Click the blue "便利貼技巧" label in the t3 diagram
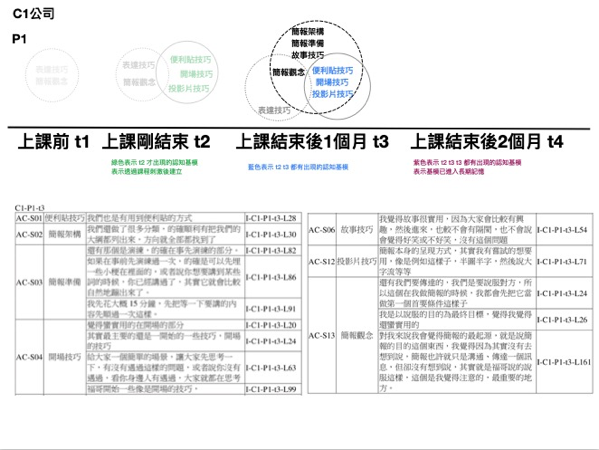This screenshot has width=599, height=450. point(332,71)
